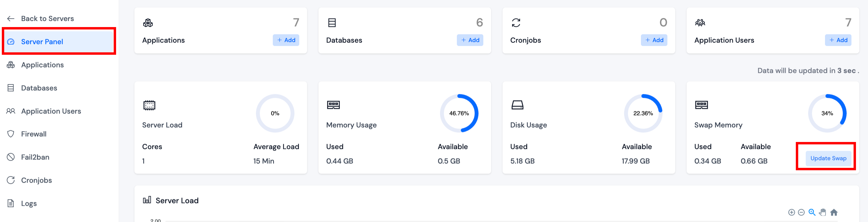
Task: Select Application Users in the sidebar
Action: (51, 111)
